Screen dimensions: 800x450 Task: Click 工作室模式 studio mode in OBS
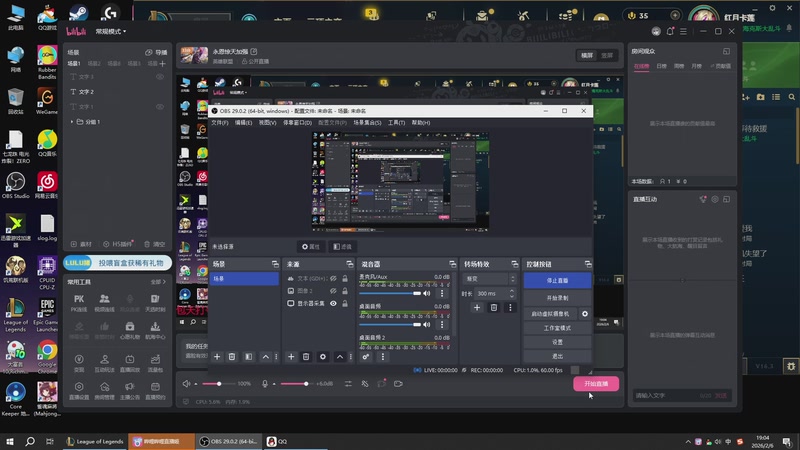tap(557, 328)
